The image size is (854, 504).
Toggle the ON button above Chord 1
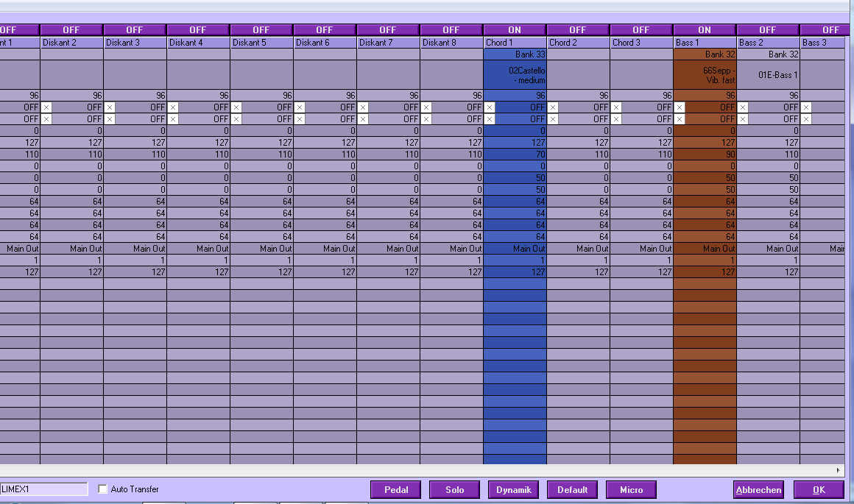click(x=515, y=30)
